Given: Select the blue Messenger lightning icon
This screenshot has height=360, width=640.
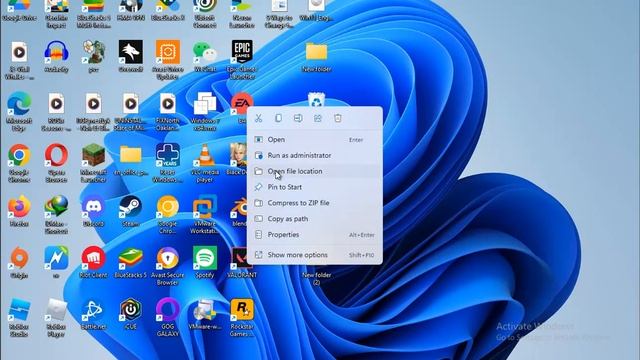Looking at the screenshot, I should [x=56, y=258].
